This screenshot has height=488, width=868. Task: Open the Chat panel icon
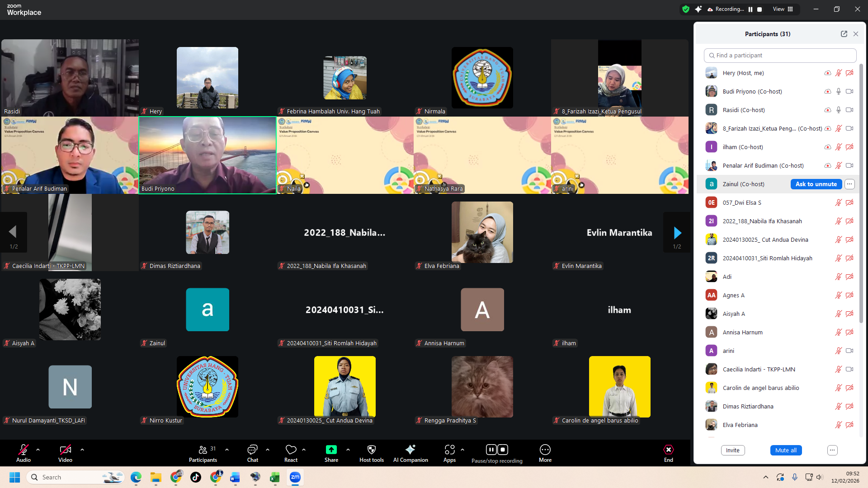click(252, 450)
